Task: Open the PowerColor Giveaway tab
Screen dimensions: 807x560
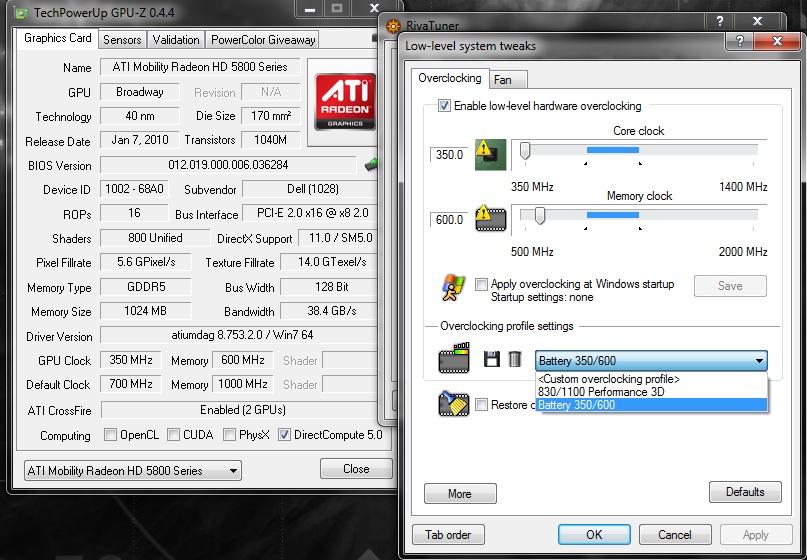Action: point(263,40)
